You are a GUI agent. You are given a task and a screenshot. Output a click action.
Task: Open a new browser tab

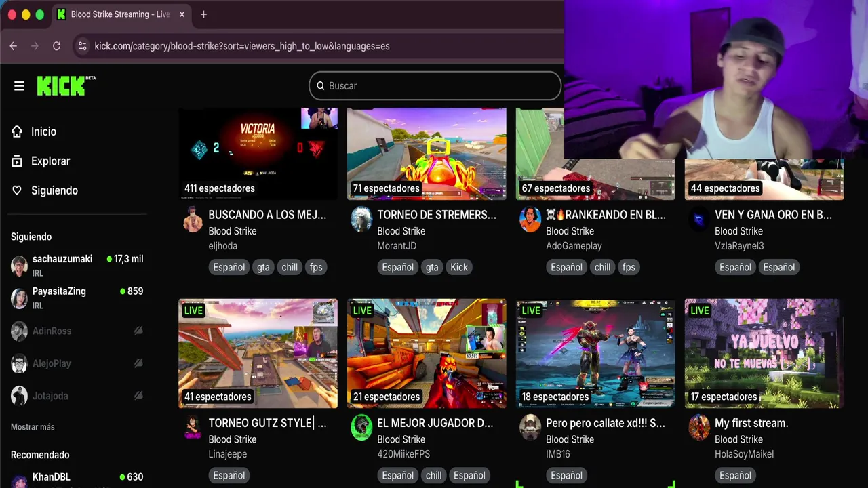[203, 14]
